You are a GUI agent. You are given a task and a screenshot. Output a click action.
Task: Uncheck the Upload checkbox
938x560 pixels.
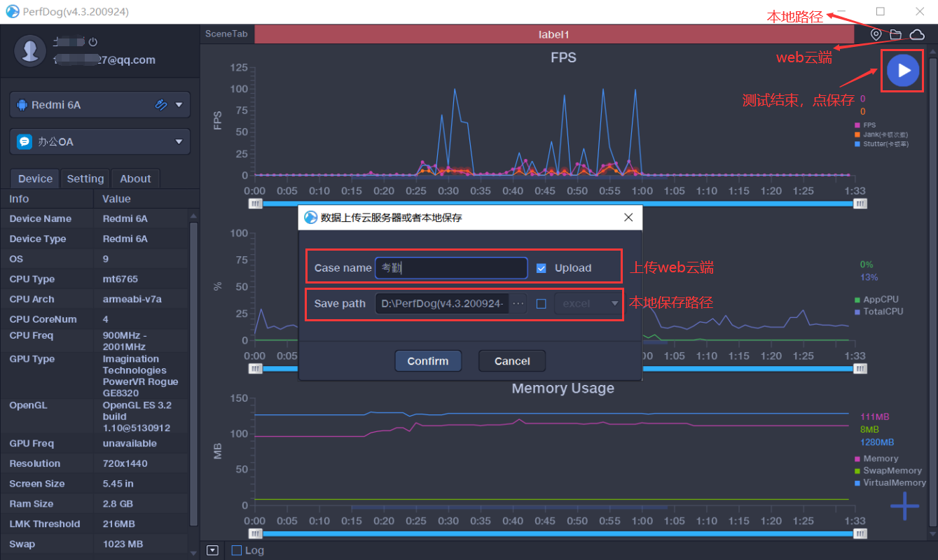[x=541, y=268]
